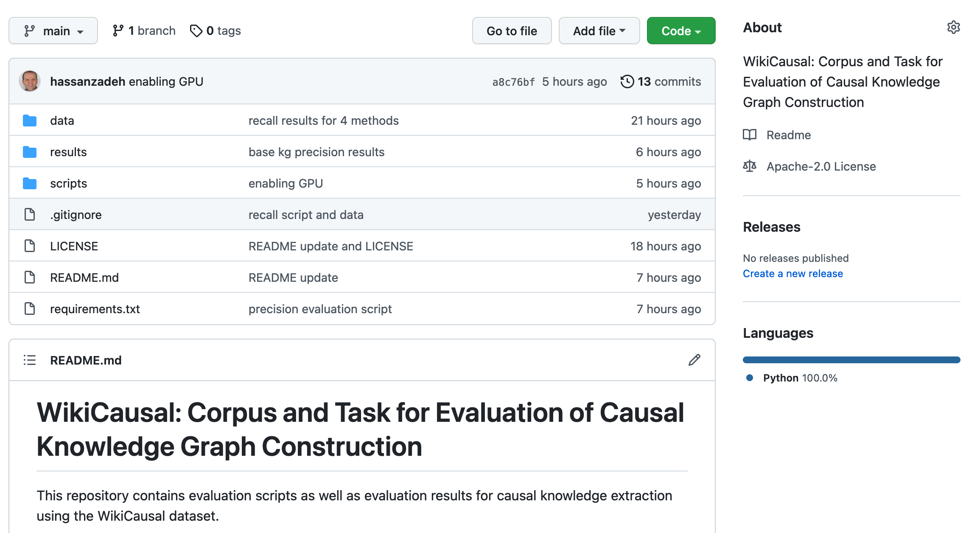Click Create a new release link

point(792,274)
